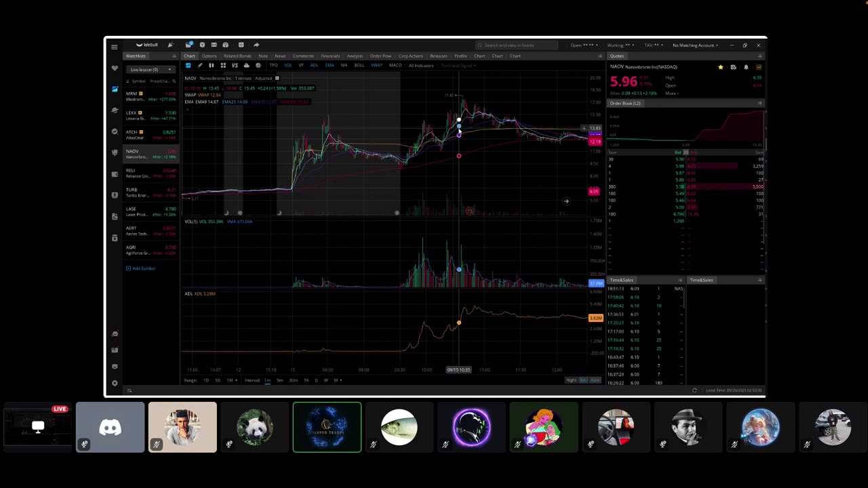Screen dimensions: 868x488
Task: Click the bell alert icon in Quotes panel
Action: click(x=746, y=67)
